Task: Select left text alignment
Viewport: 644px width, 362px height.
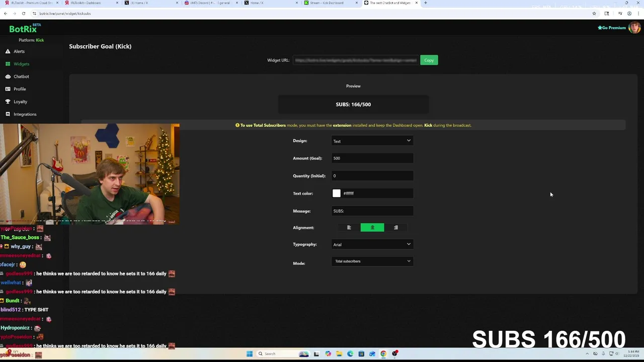Action: tap(349, 228)
